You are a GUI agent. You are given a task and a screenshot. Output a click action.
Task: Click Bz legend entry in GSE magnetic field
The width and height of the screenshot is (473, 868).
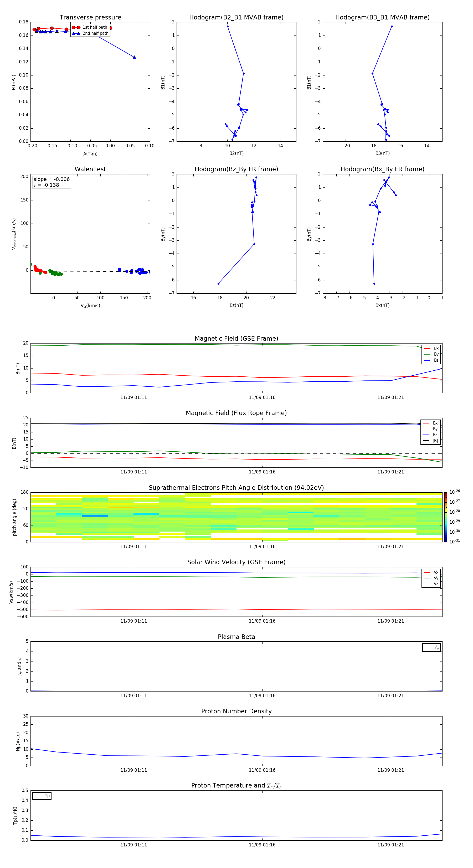(431, 360)
